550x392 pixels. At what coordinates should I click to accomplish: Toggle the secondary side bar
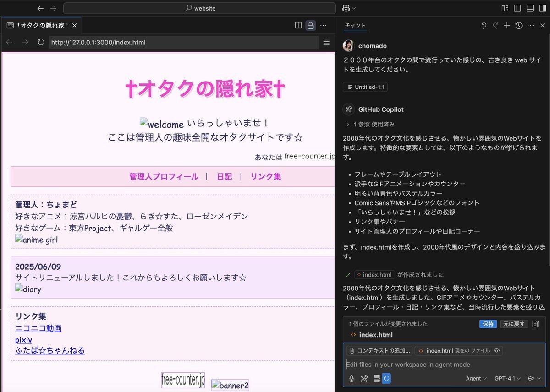coord(542,8)
